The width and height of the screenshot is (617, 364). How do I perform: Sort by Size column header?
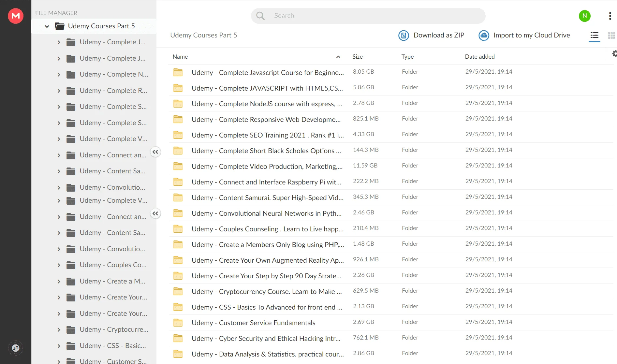[x=358, y=57]
